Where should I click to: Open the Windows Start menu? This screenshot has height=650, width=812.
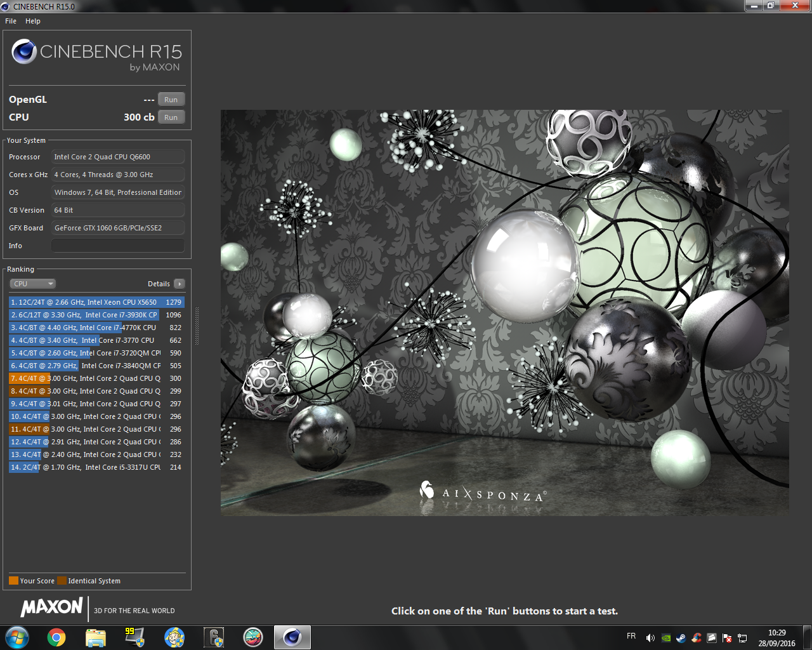[17, 637]
